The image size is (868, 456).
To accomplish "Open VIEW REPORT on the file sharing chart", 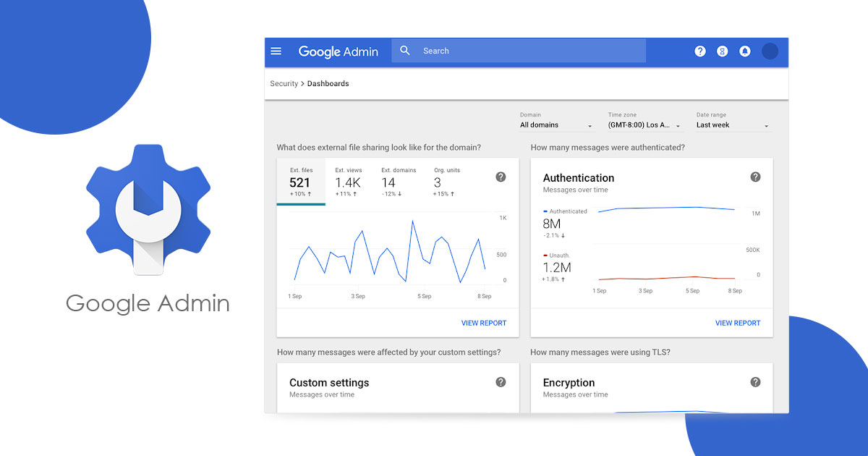I will [x=483, y=323].
